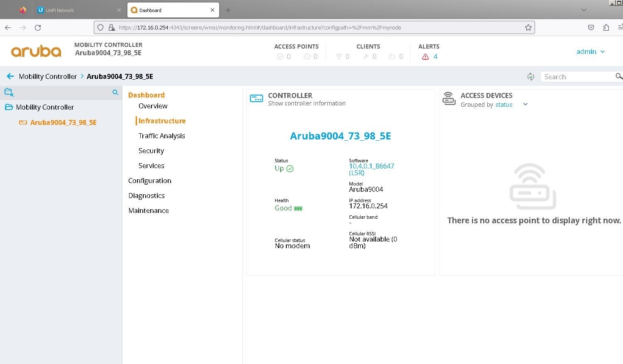This screenshot has width=623, height=364.
Task: Open the browser list all tabs dropdown
Action: click(x=584, y=10)
